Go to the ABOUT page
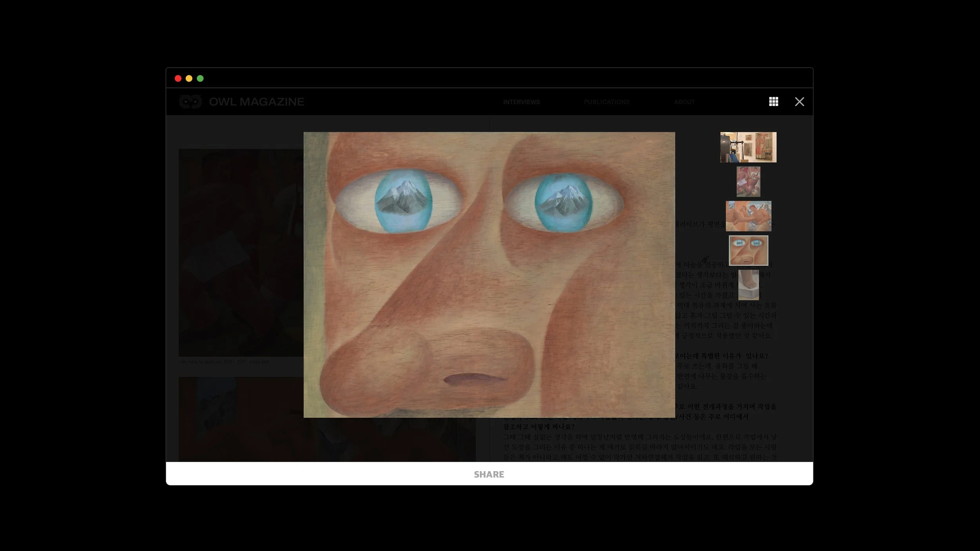The height and width of the screenshot is (551, 980). point(684,102)
